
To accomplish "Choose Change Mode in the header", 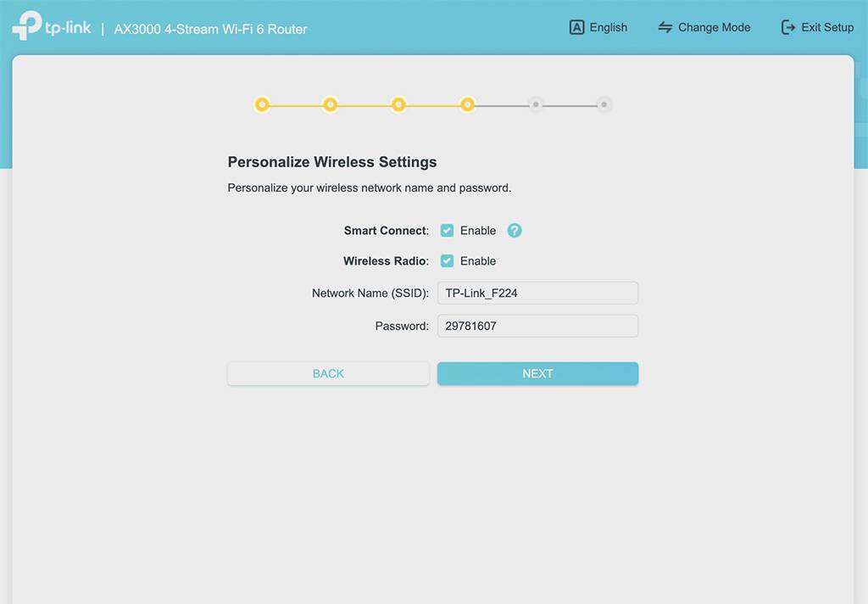I will point(704,27).
